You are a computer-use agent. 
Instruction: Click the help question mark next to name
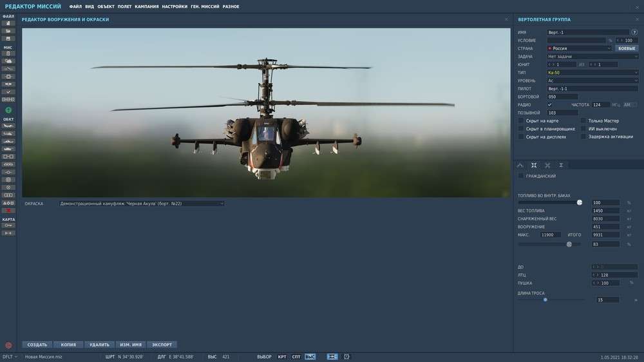[x=634, y=32]
